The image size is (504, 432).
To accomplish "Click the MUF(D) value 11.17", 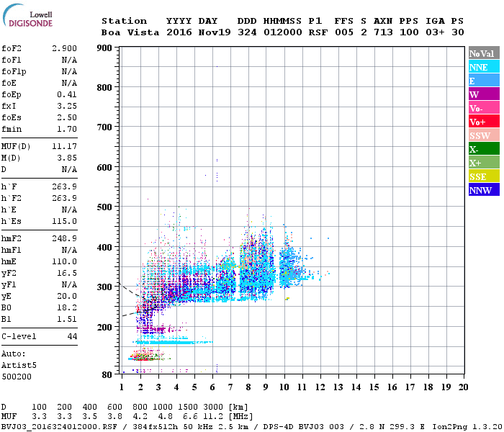I will pyautogui.click(x=65, y=147).
